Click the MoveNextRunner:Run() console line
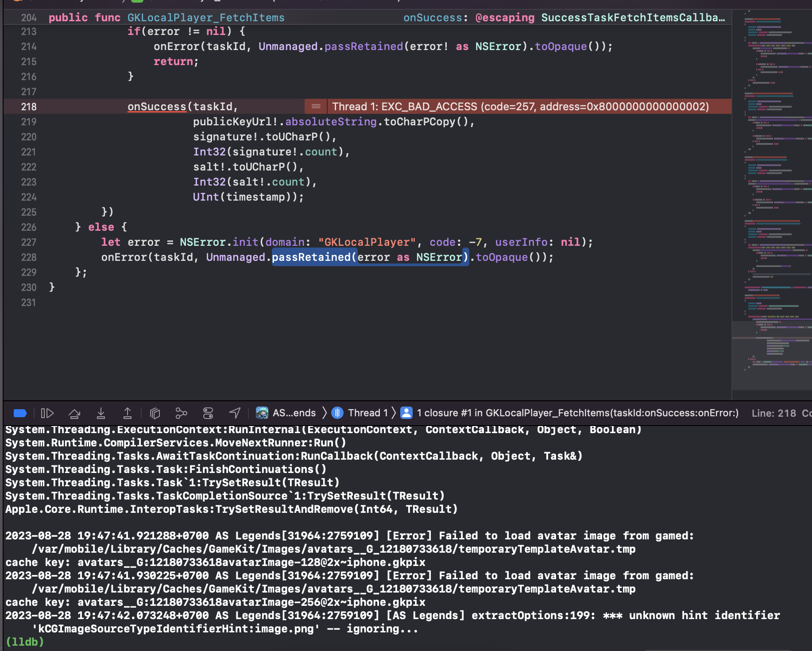812x651 pixels. [x=176, y=443]
